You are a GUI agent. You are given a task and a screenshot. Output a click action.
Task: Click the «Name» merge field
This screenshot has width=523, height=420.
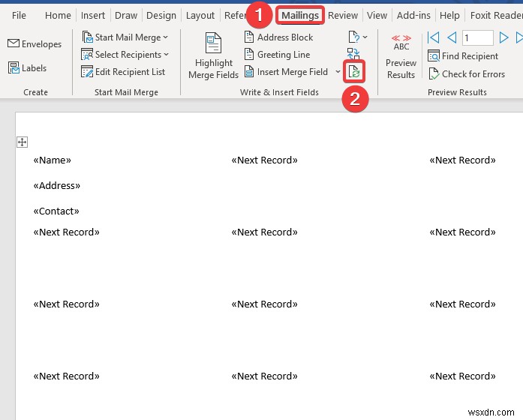[53, 160]
